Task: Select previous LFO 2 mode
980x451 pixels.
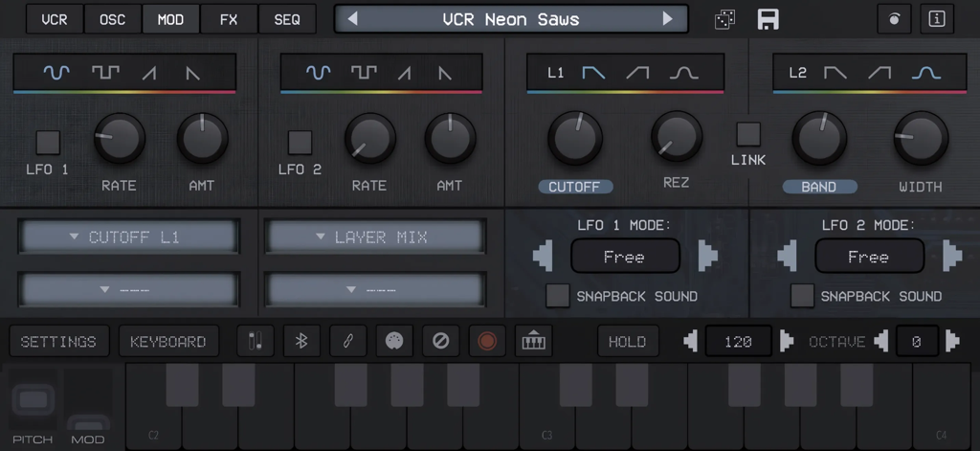Action: pos(787,257)
